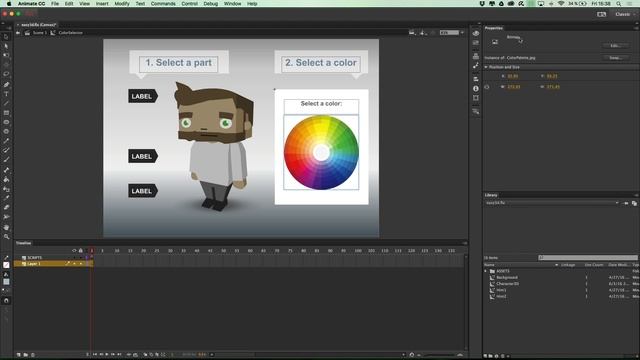The image size is (640, 360).
Task: Toggle Layer 1 lock dot
Action: coord(80,264)
